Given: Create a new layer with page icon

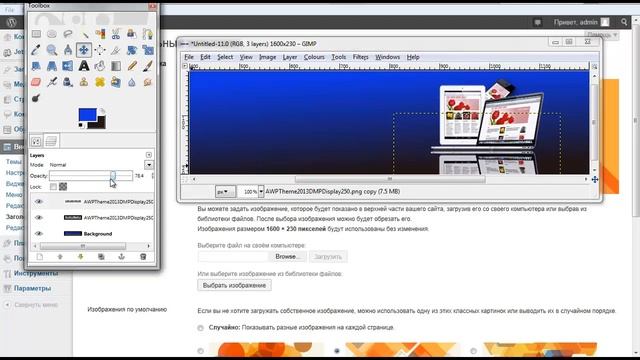Looking at the screenshot, I should pyautogui.click(x=40, y=257).
